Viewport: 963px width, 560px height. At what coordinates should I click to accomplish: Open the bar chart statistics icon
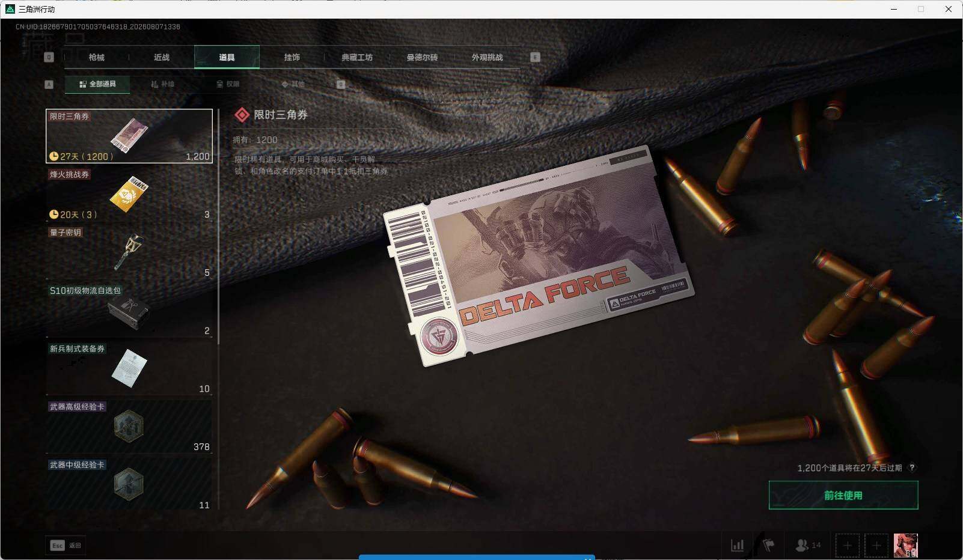[737, 545]
